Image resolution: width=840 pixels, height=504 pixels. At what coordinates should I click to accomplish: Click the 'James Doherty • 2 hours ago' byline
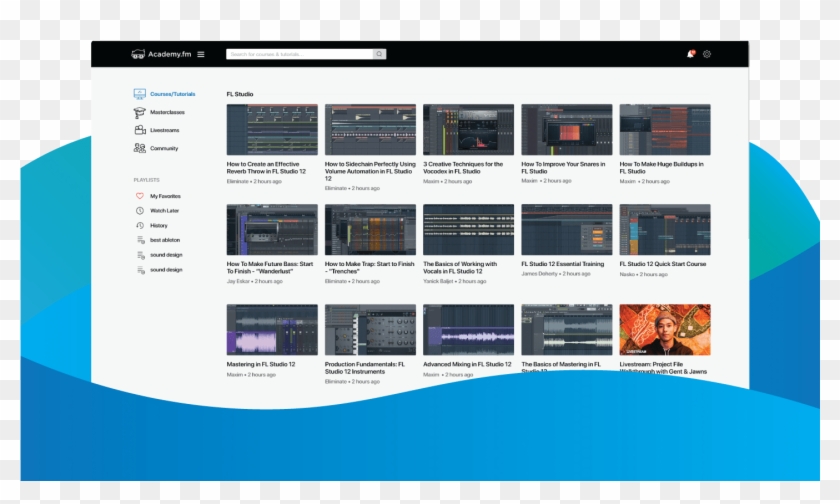tap(556, 274)
